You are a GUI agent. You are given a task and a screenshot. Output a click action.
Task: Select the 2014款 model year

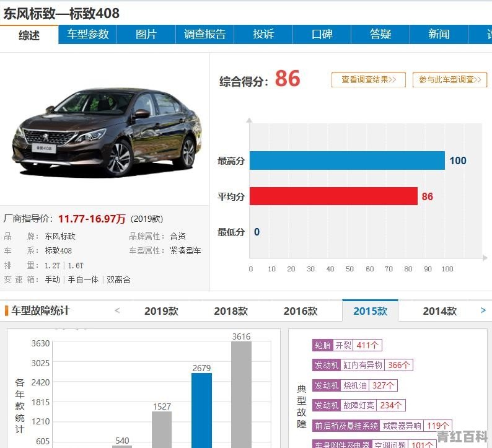(x=439, y=311)
